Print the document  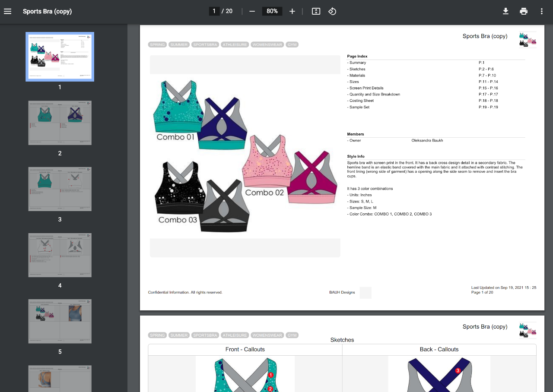pos(524,11)
